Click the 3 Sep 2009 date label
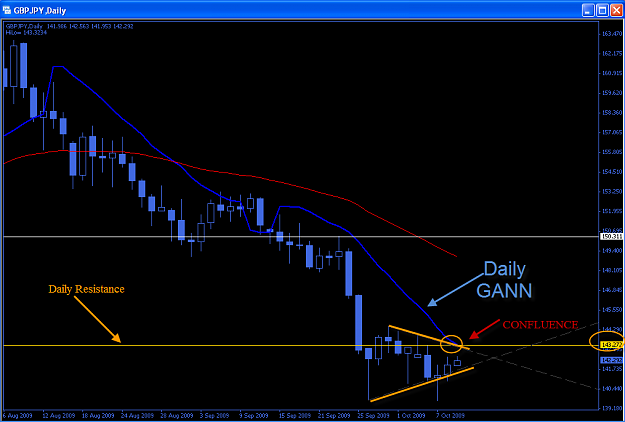This screenshot has height=422, width=625. (x=215, y=414)
